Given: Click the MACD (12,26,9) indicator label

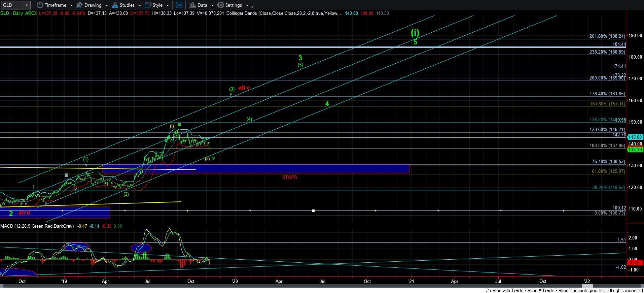Looking at the screenshot, I should (x=37, y=226).
